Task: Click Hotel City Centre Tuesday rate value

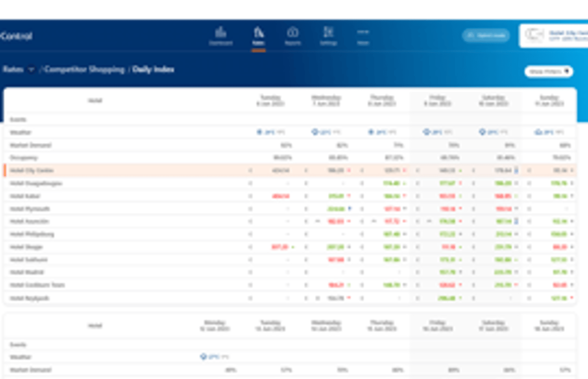Action: [x=281, y=170]
